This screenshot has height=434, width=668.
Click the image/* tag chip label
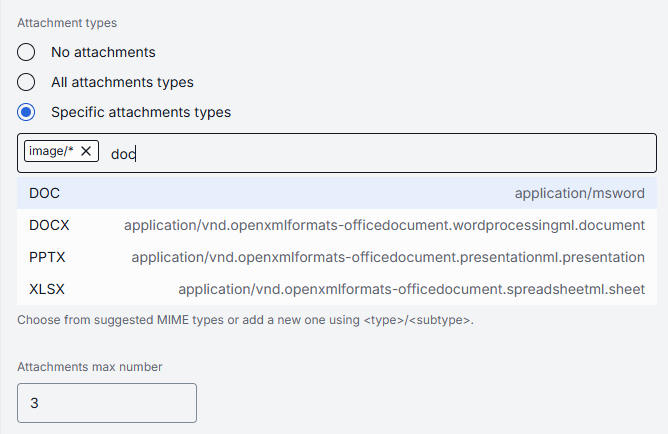(x=51, y=151)
